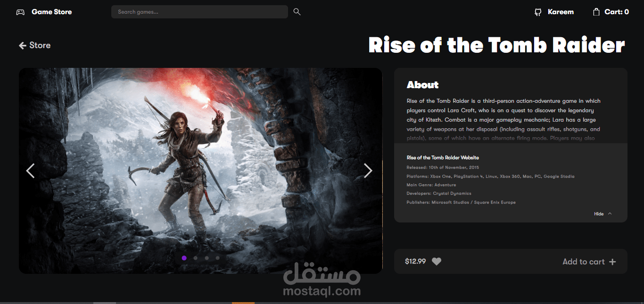Image resolution: width=644 pixels, height=304 pixels.
Task: Select the second carousel dot
Action: pyautogui.click(x=195, y=258)
